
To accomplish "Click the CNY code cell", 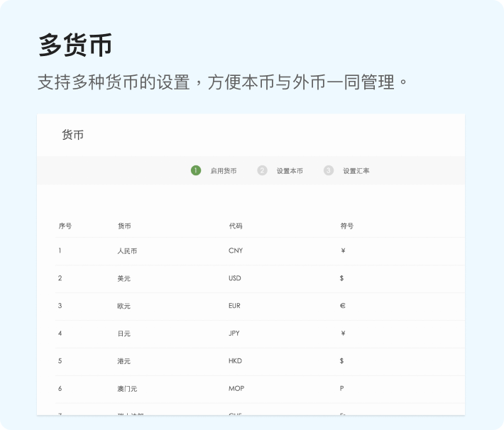I will point(236,250).
